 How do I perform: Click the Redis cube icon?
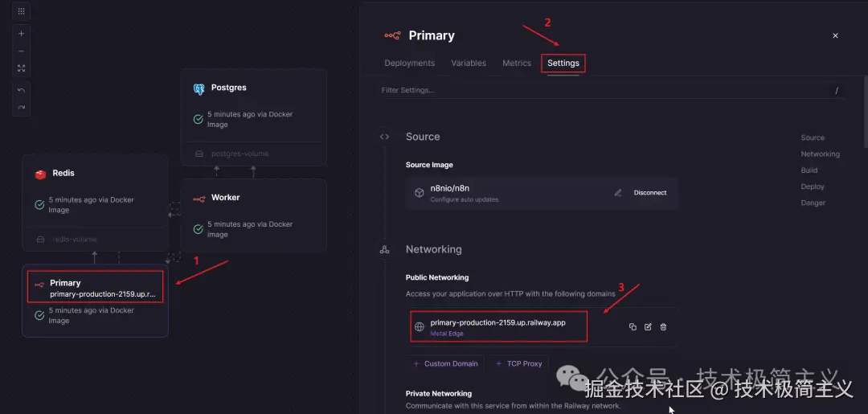click(x=40, y=174)
